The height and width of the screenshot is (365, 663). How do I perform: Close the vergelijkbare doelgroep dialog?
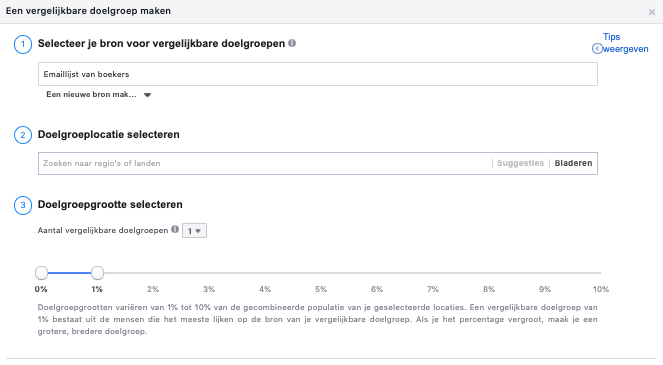[652, 12]
